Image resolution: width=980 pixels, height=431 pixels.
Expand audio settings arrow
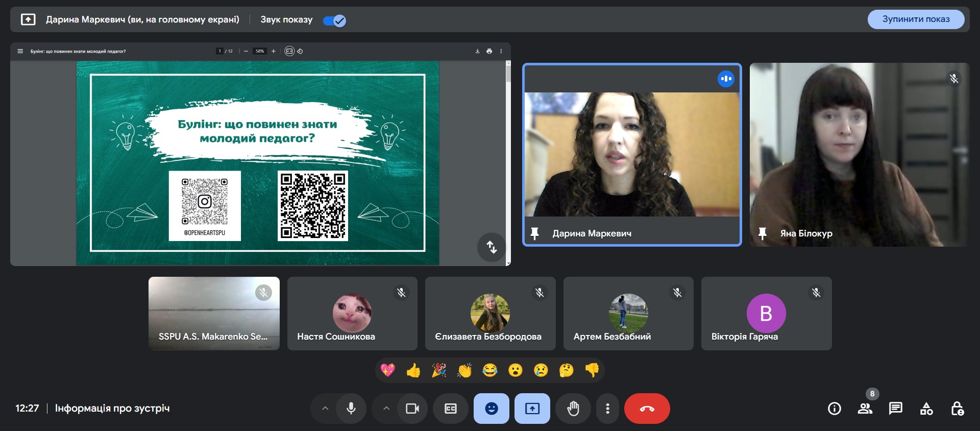click(x=325, y=409)
